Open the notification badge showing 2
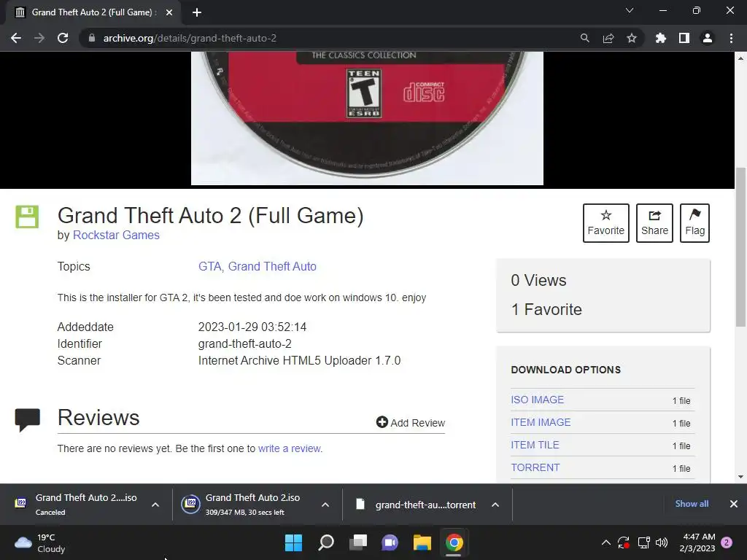Image resolution: width=747 pixels, height=560 pixels. click(727, 542)
